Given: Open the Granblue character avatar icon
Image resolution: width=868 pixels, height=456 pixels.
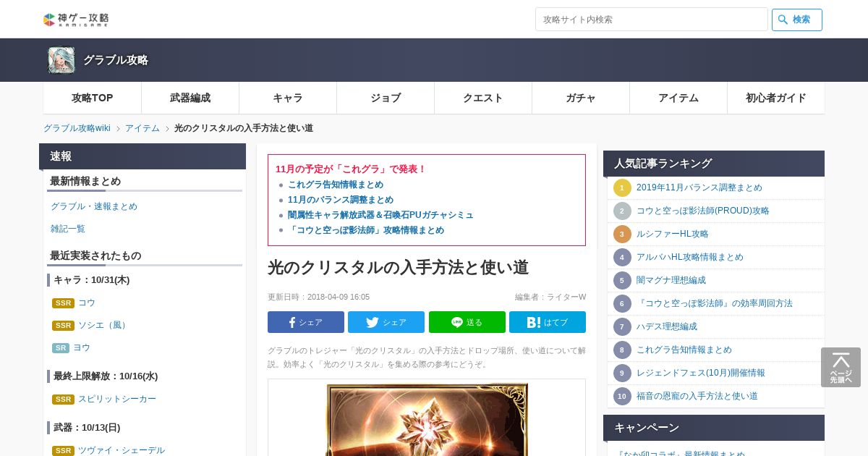Looking at the screenshot, I should (x=61, y=60).
